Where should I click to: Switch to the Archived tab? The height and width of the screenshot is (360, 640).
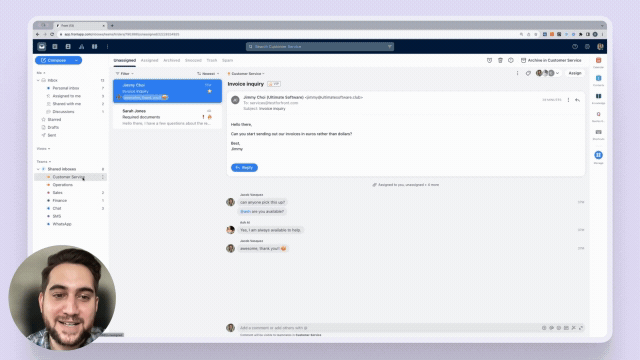click(171, 60)
